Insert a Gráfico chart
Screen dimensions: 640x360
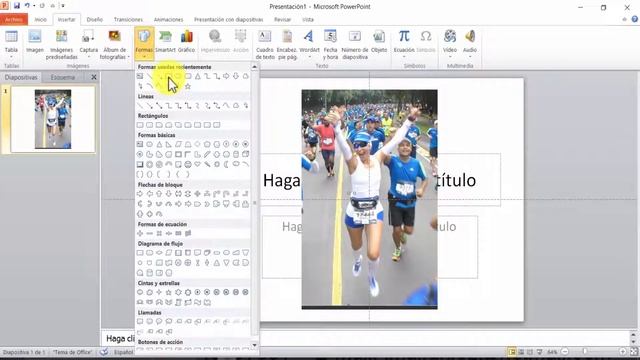point(187,42)
